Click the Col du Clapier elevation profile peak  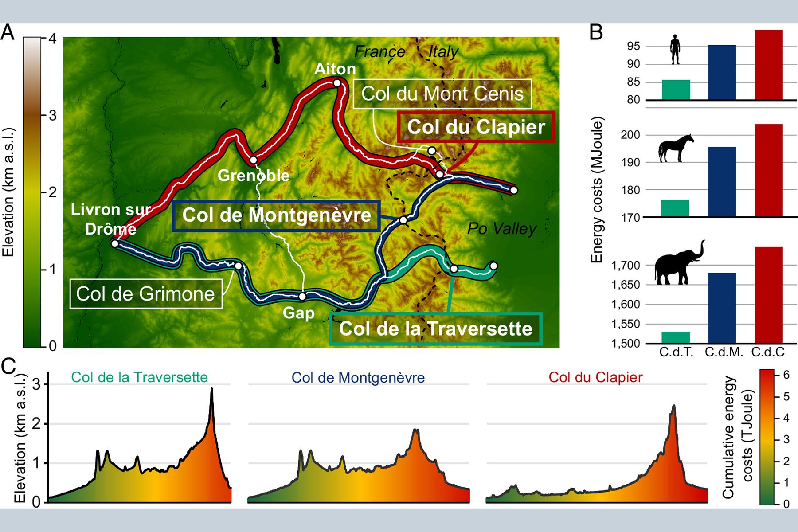pyautogui.click(x=674, y=406)
